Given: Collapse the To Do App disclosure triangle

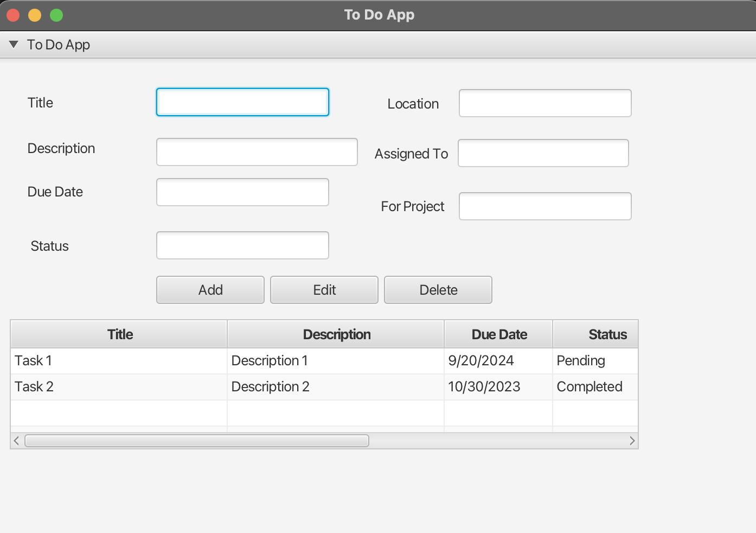Looking at the screenshot, I should pos(14,45).
